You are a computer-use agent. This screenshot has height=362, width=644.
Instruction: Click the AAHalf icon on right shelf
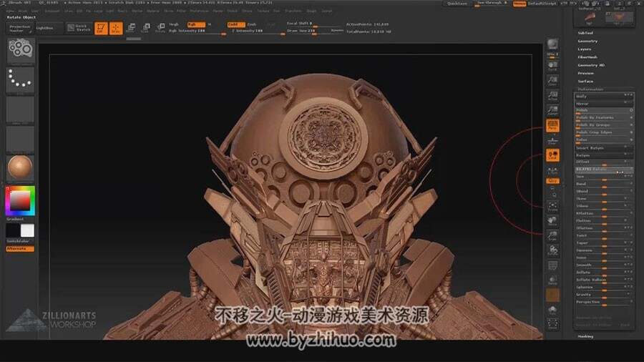pyautogui.click(x=552, y=110)
